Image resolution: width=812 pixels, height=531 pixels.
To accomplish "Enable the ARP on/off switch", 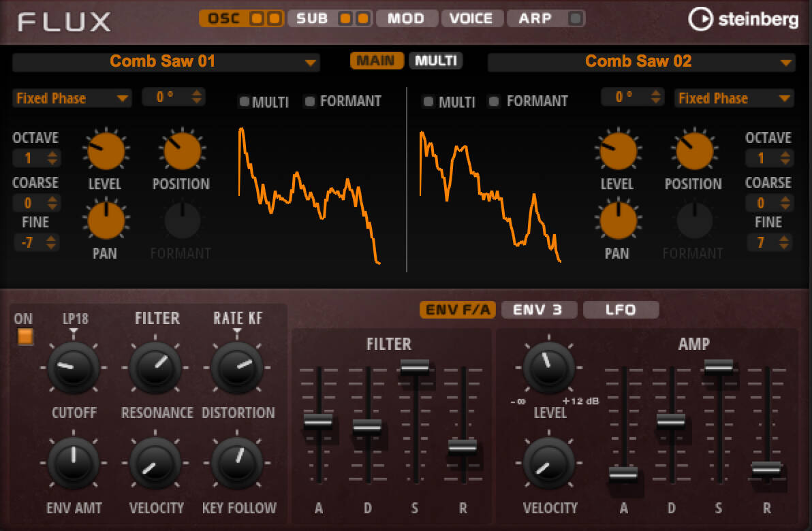I will point(575,18).
